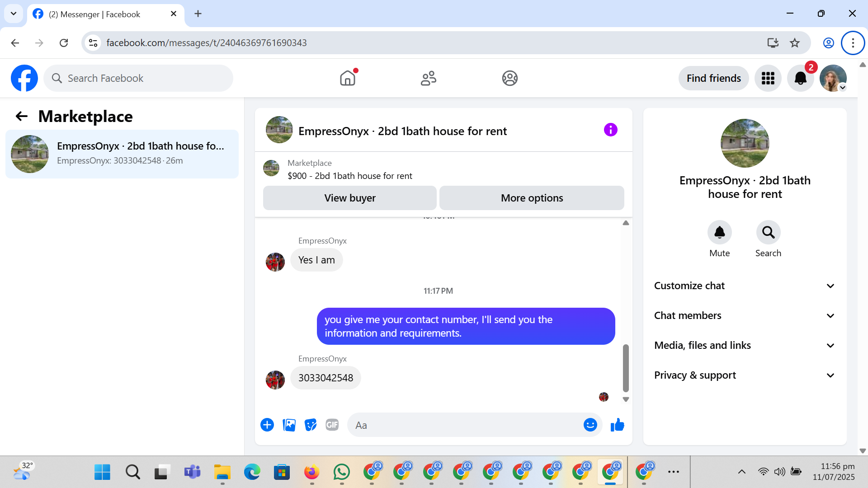The height and width of the screenshot is (488, 868).
Task: Click the contact number request message
Action: click(466, 326)
